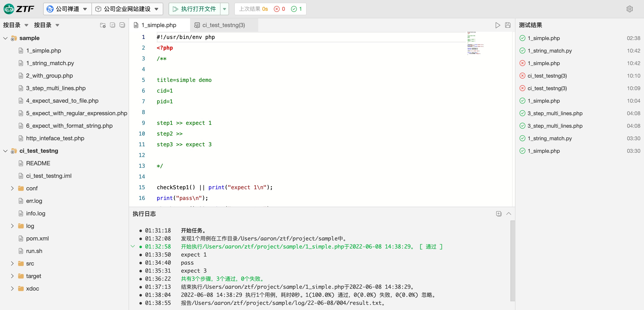Screen dimensions: 644x310
Task: Toggle the show checkboxes icon in tree toolbar
Action: (x=112, y=25)
